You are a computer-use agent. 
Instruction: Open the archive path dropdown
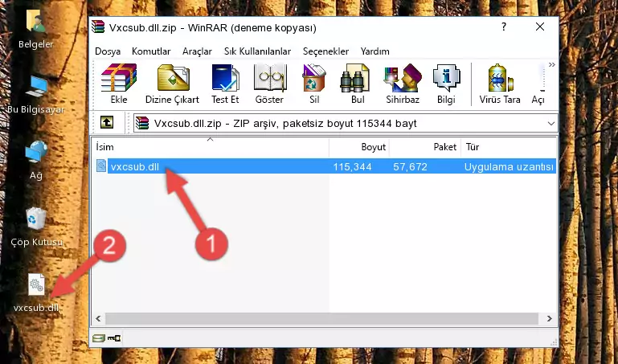pos(551,124)
